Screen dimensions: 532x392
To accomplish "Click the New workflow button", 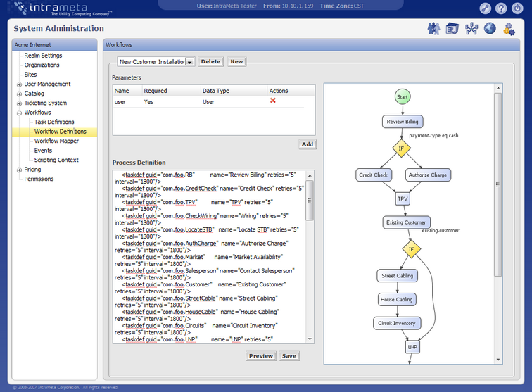I will pyautogui.click(x=236, y=61).
